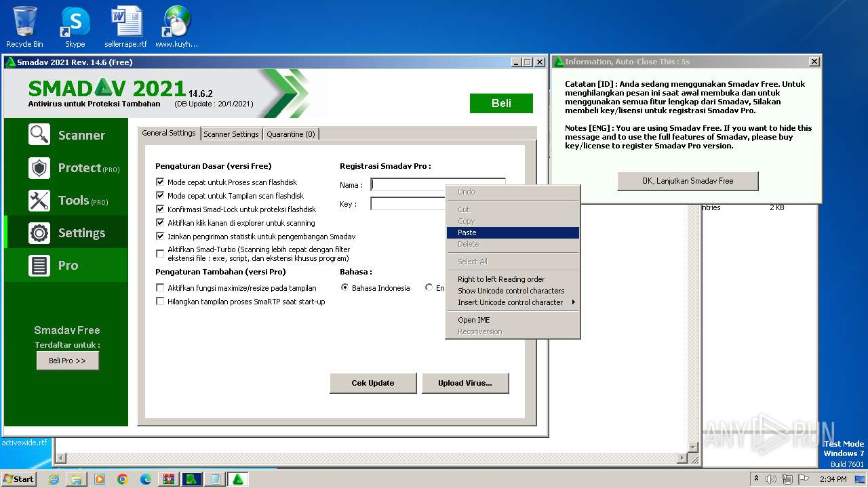
Task: Enable Aktifkan Smad-Turbo checkbox
Action: point(160,253)
